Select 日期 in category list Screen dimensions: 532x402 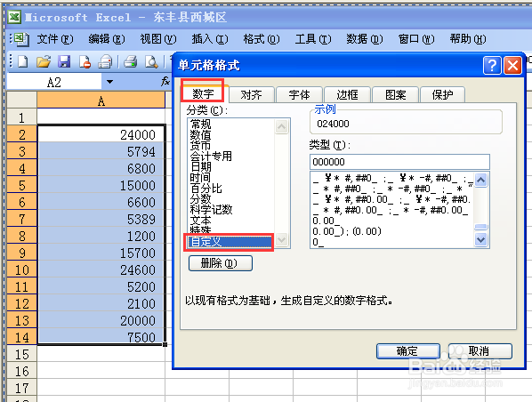[x=200, y=166]
